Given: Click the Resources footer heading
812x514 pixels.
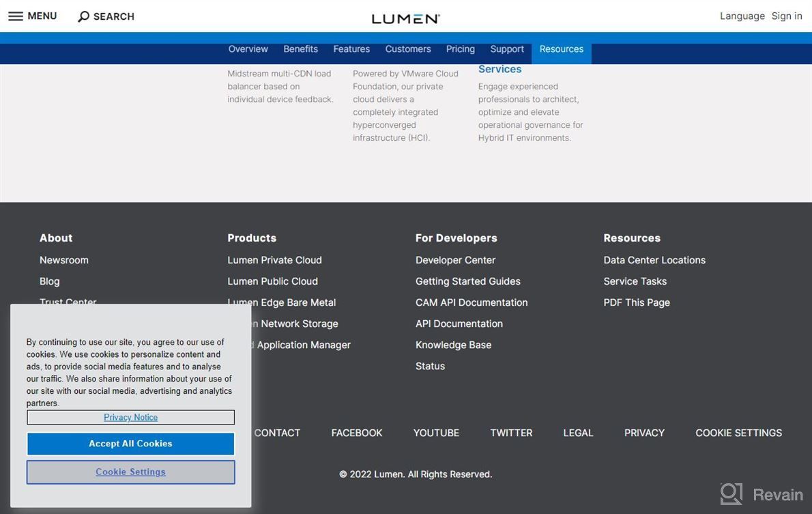Looking at the screenshot, I should click(x=632, y=238).
